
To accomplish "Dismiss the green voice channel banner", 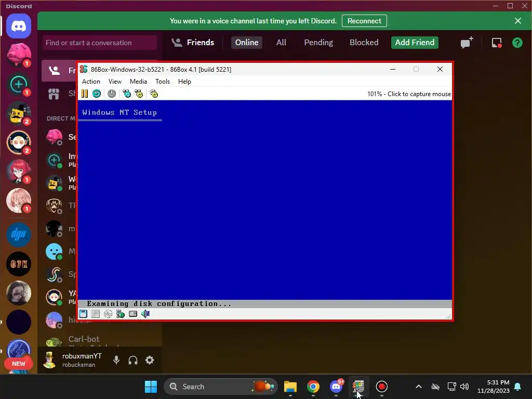I will (x=518, y=21).
